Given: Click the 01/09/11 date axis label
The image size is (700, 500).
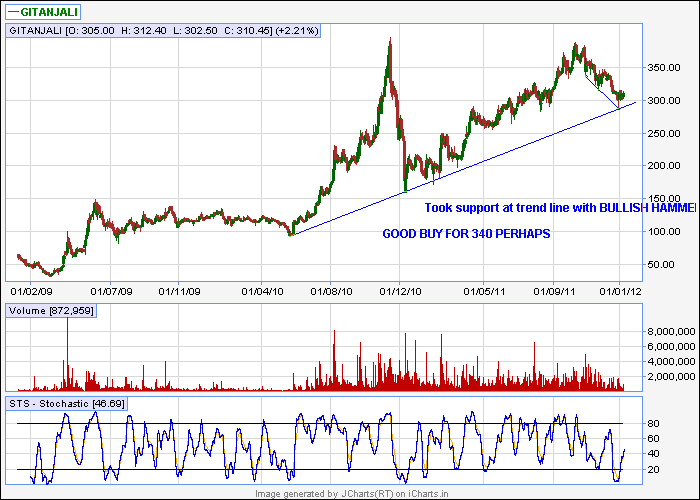Looking at the screenshot, I should pos(554,292).
